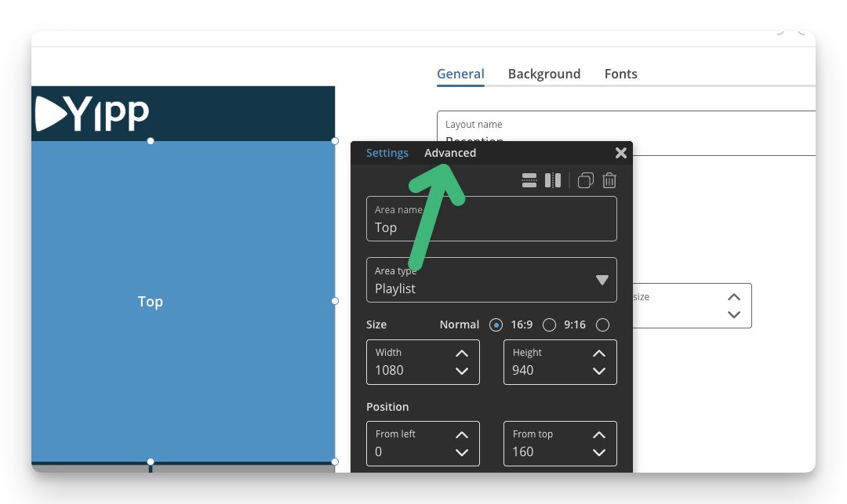Decrease Height value with down arrow

point(599,371)
